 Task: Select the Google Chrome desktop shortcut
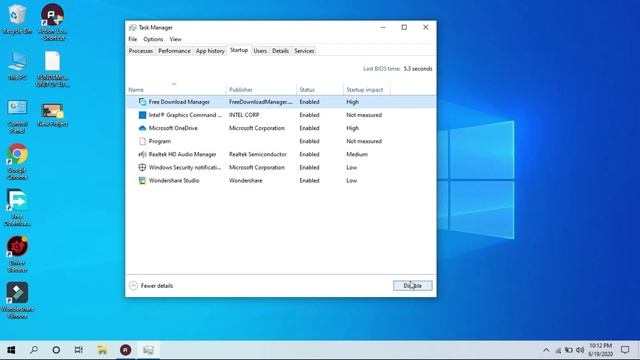[17, 162]
